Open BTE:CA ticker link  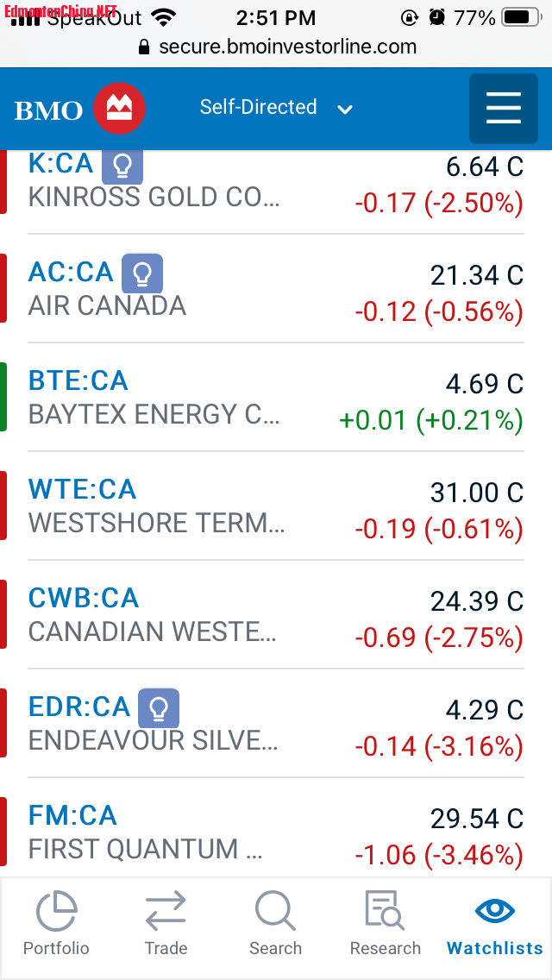[x=78, y=380]
